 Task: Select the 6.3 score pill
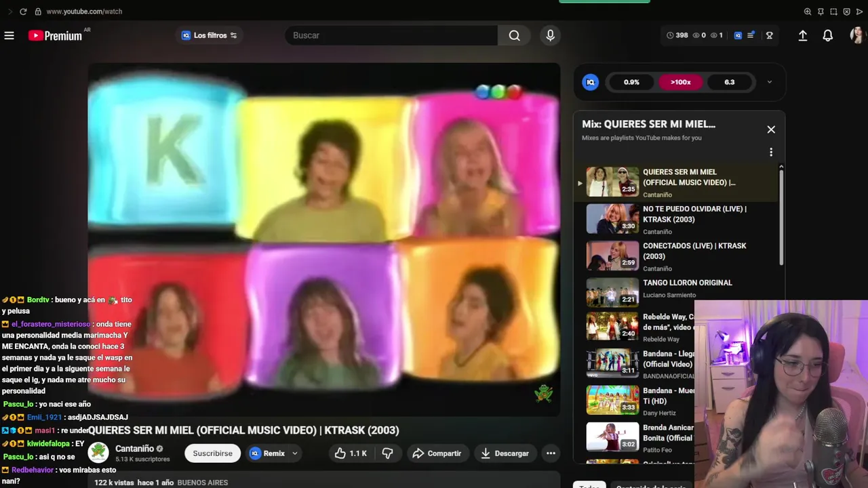729,82
